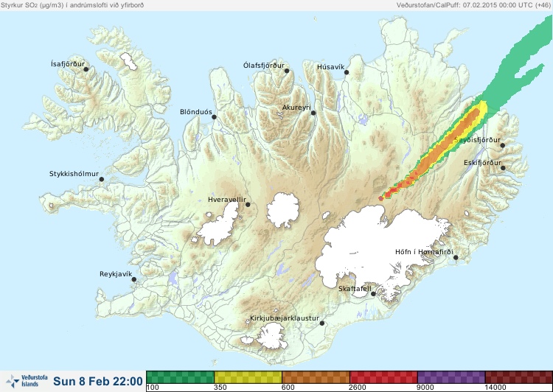Select the Akureyri location dot
Viewport: 553px width, 392px height.
click(x=313, y=113)
